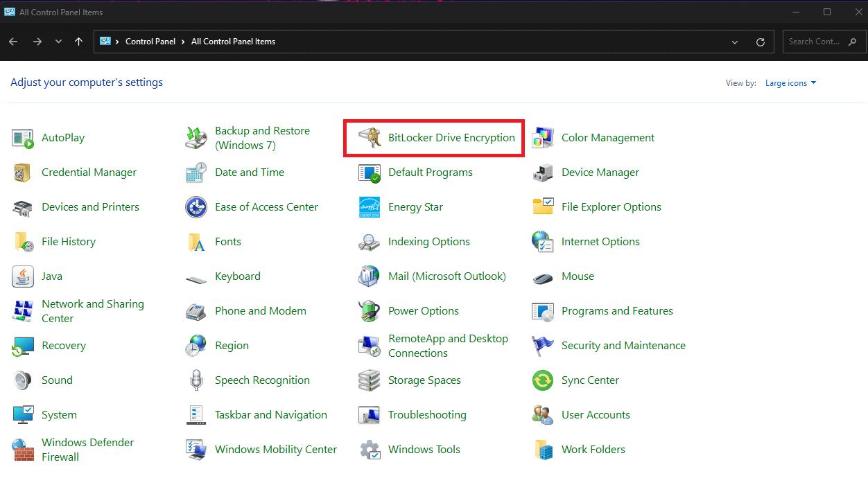Click the System monitor icon

click(x=23, y=415)
